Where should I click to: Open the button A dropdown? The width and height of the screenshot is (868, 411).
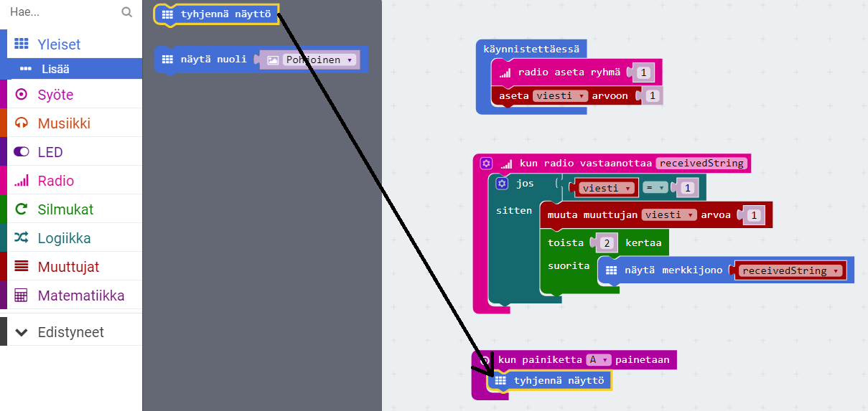(x=598, y=360)
